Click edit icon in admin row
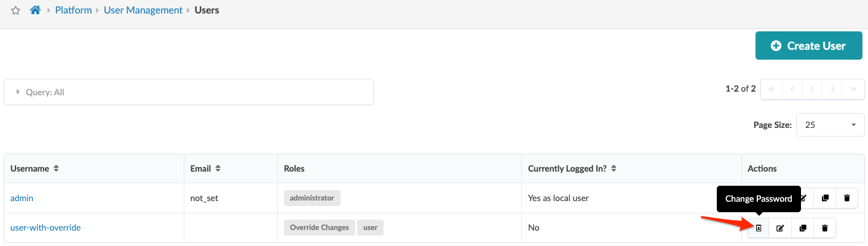Screen dimensions: 868x246 [x=803, y=198]
